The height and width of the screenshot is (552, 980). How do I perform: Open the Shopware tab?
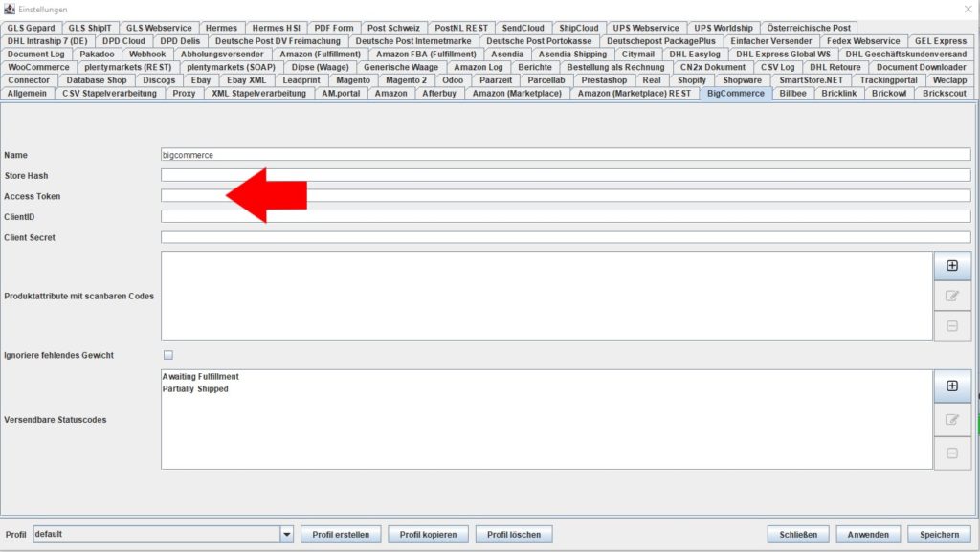743,80
